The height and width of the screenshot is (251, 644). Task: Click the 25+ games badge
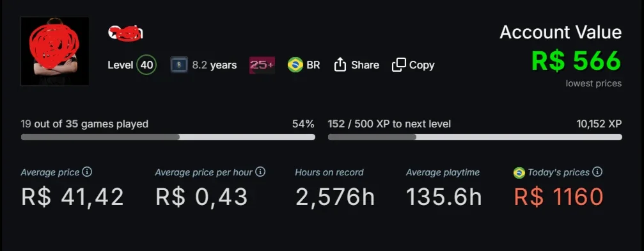pos(262,65)
